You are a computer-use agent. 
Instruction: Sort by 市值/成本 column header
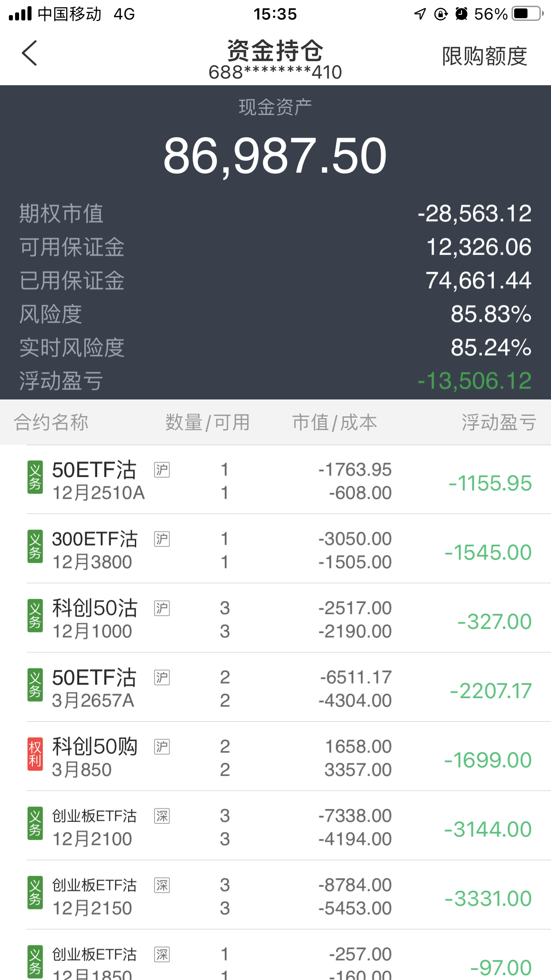pyautogui.click(x=335, y=422)
